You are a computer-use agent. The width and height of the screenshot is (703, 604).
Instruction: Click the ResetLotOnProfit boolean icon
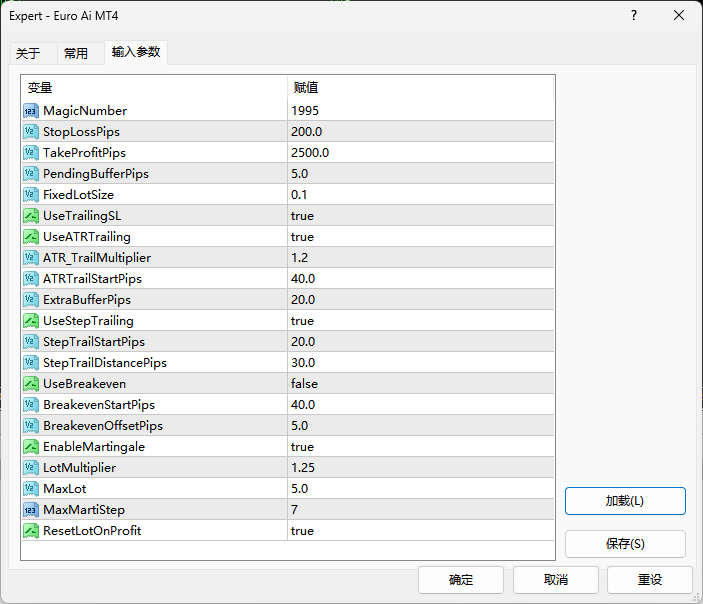30,531
